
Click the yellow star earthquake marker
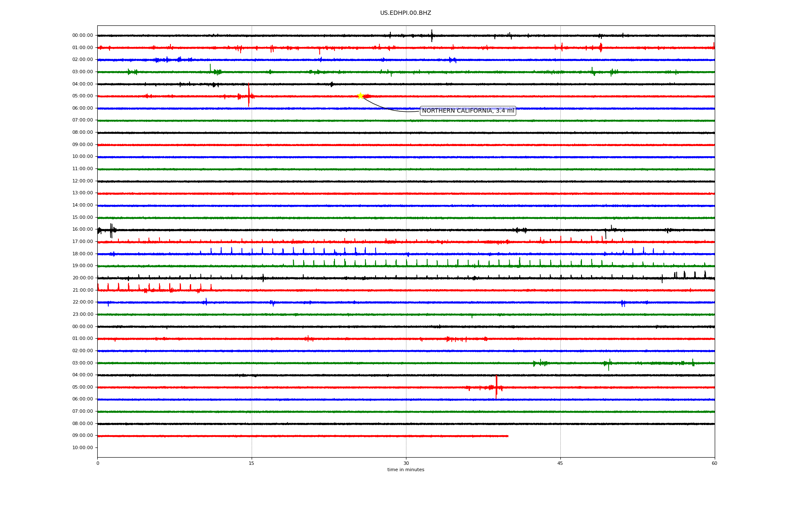[360, 96]
